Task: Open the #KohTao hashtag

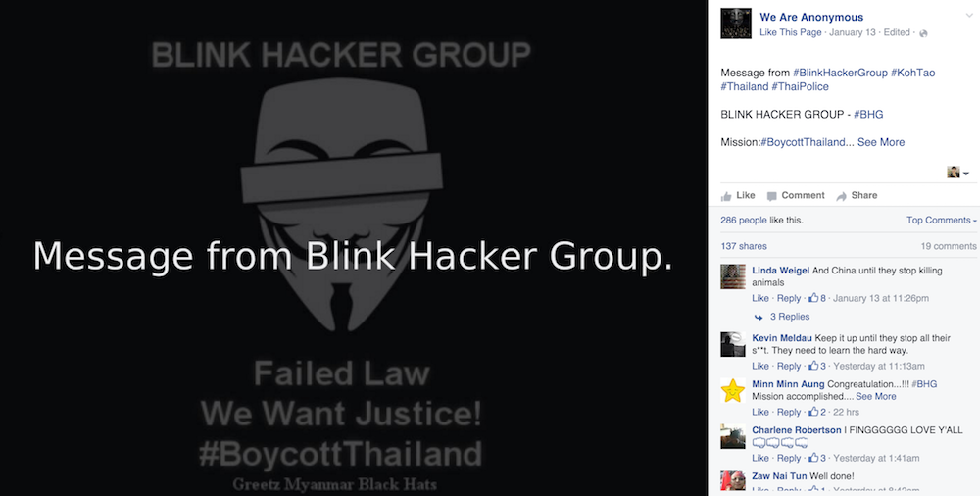Action: (913, 73)
